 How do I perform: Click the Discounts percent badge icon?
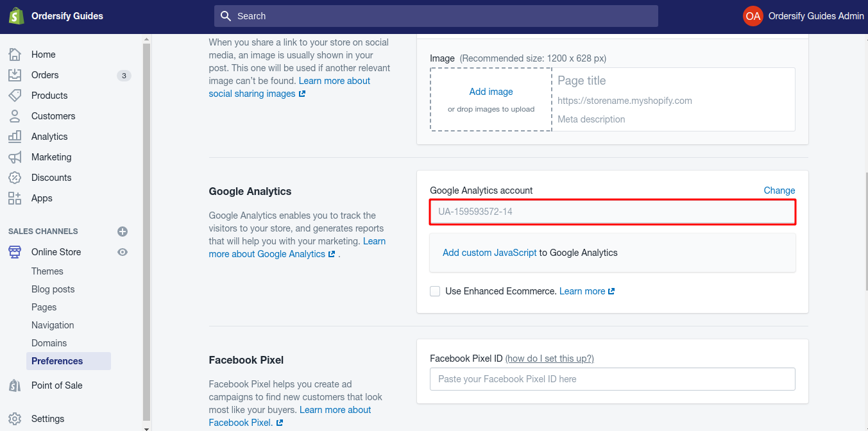(15, 178)
